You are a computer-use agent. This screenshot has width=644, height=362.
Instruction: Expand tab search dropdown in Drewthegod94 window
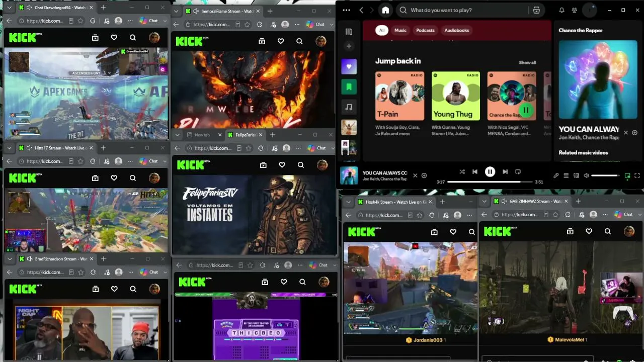tap(9, 8)
